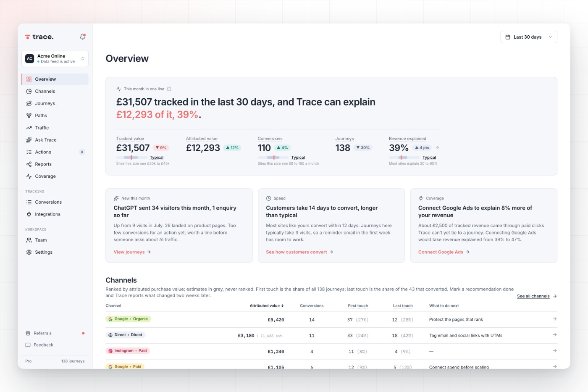Click the Revenue explained typical range bar
588x392 pixels.
(x=404, y=158)
